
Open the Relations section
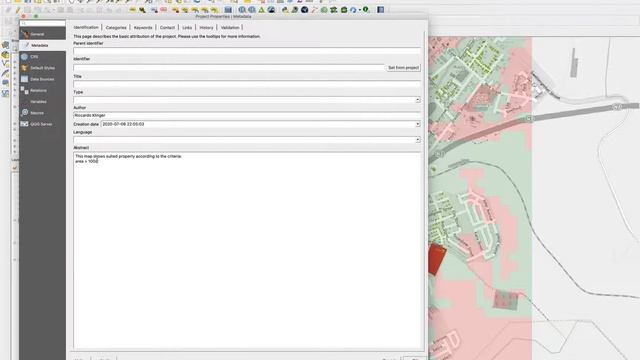tap(42, 90)
